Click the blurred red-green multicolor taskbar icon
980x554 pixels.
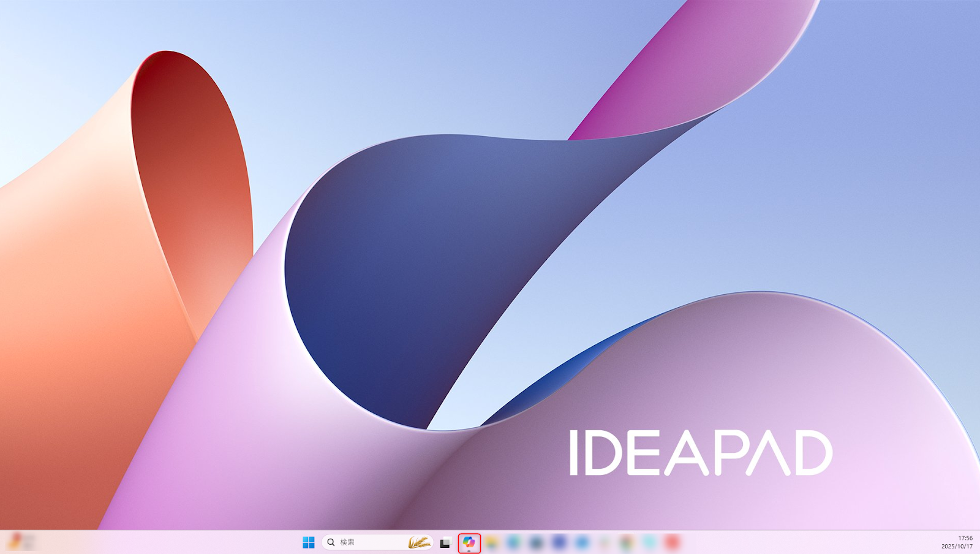627,542
